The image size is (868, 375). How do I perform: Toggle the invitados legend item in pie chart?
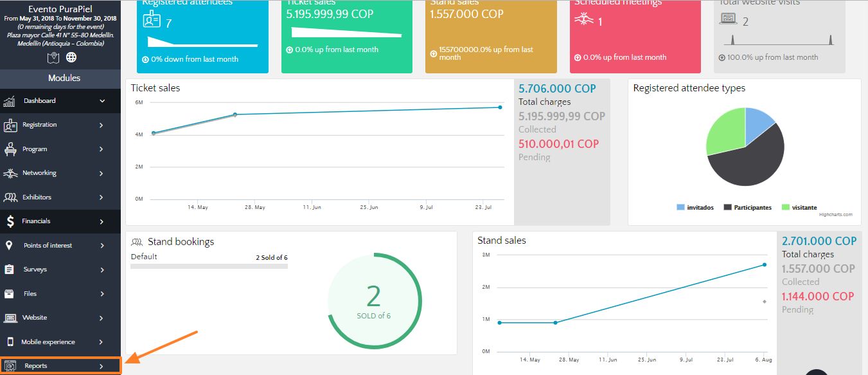(695, 208)
